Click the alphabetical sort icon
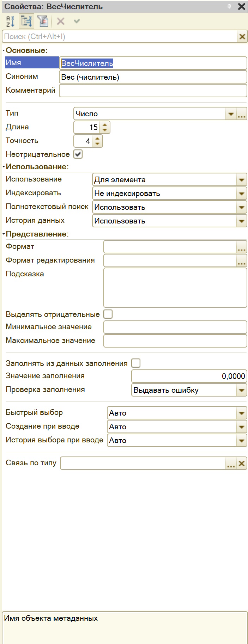 [10, 22]
